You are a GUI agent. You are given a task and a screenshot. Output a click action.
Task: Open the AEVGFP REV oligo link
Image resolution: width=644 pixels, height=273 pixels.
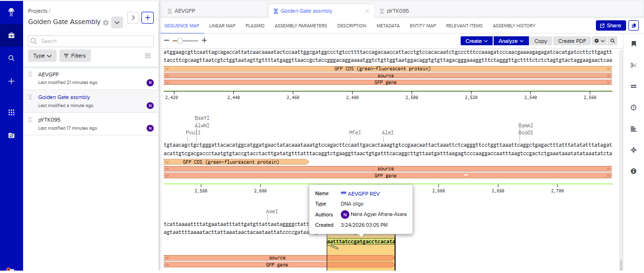pyautogui.click(x=363, y=194)
